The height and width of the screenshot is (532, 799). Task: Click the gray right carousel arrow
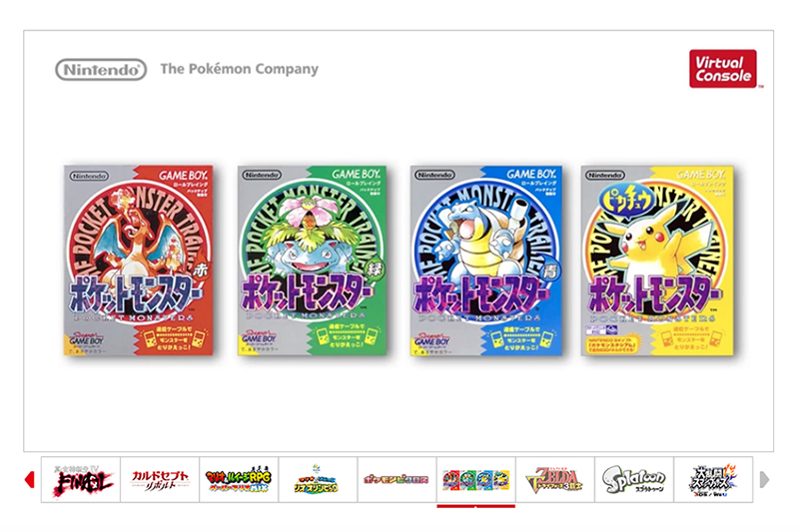764,479
